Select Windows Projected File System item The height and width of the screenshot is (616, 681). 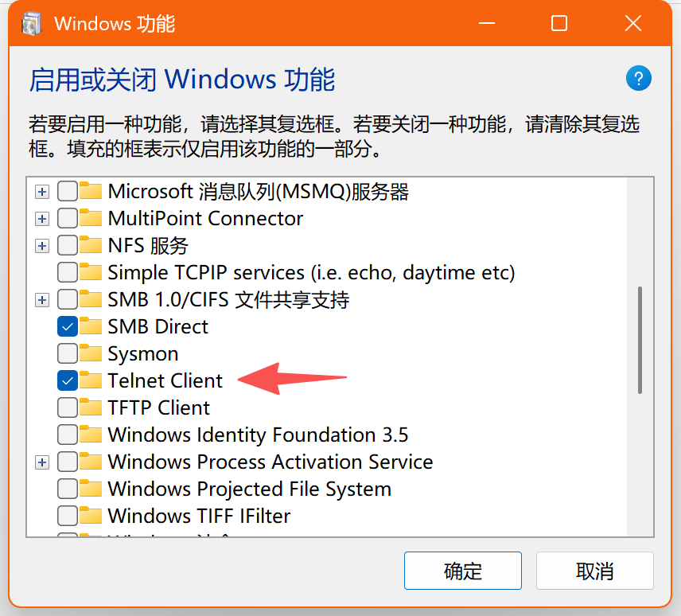(x=249, y=489)
